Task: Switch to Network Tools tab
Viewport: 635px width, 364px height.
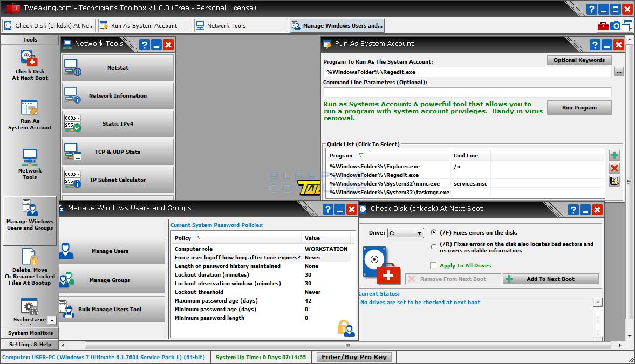Action: click(241, 25)
